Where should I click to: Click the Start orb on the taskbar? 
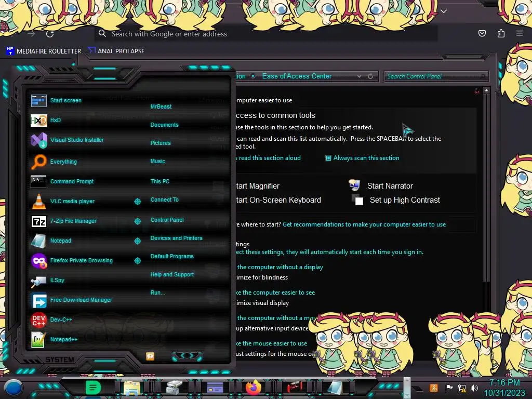click(14, 388)
